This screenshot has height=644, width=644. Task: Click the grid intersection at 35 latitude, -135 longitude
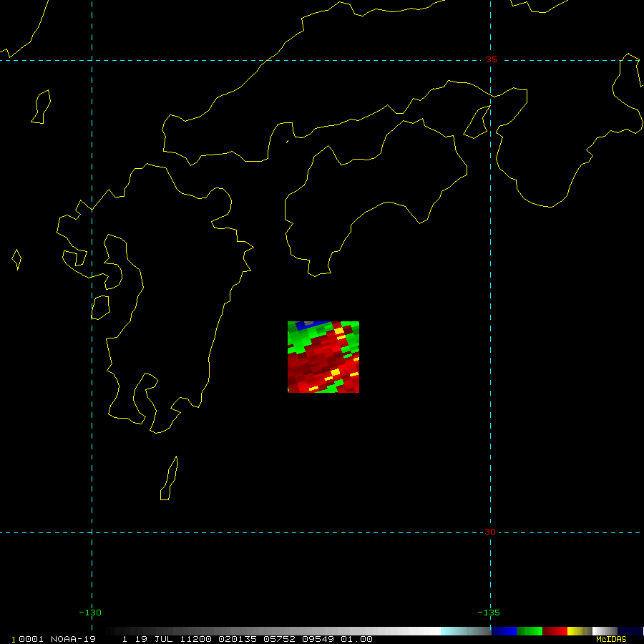click(490, 60)
